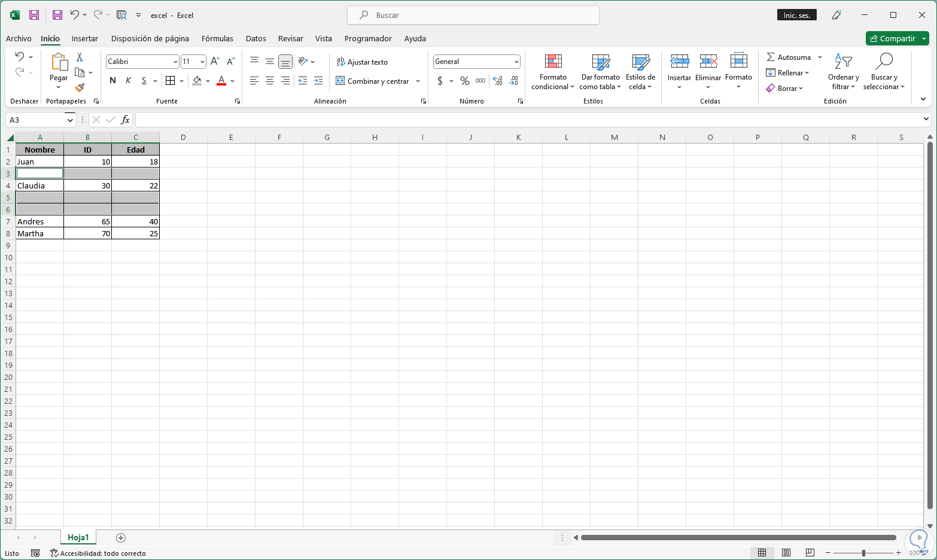Click Combinar y centrar button
937x560 pixels.
372,81
